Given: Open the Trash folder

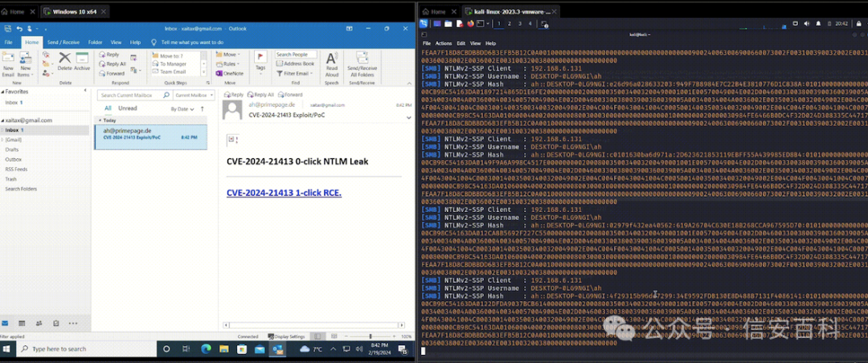Looking at the screenshot, I should (10, 179).
